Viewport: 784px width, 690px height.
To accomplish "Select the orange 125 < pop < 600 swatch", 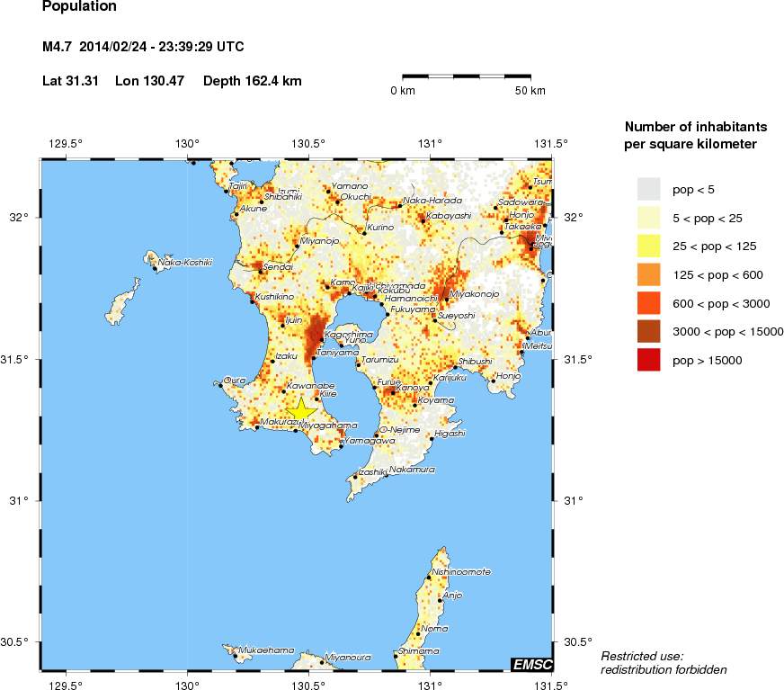I will (x=649, y=273).
